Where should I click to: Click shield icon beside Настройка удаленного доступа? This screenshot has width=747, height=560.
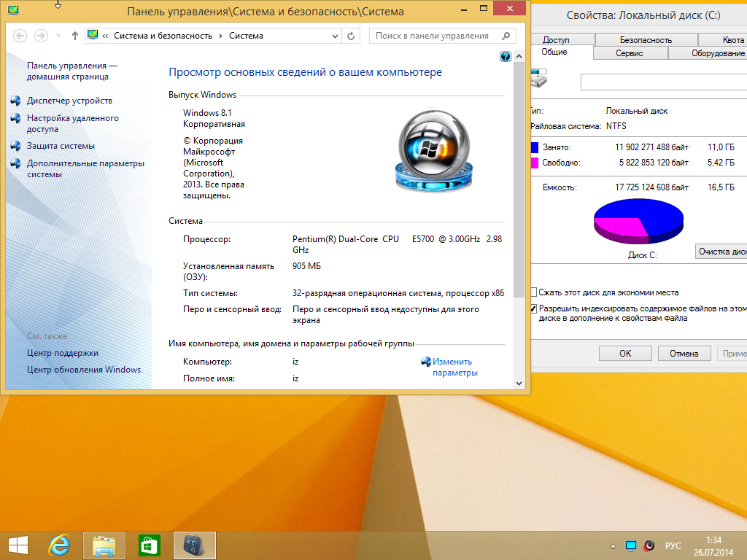tap(16, 118)
